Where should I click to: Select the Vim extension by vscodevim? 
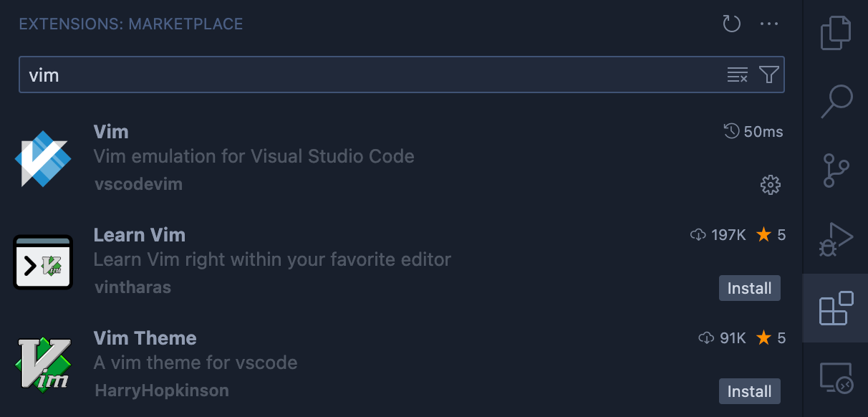(402, 158)
